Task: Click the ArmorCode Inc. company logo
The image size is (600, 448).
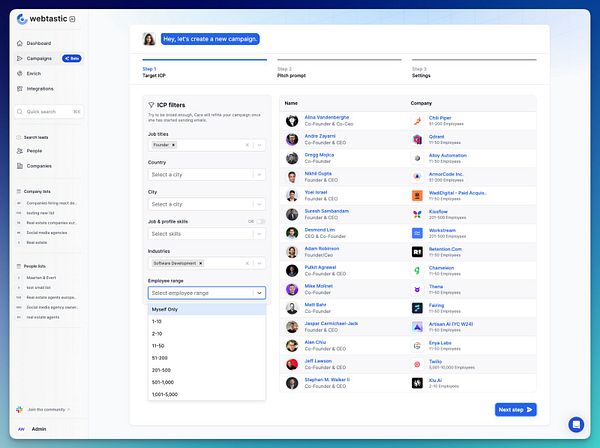Action: coord(417,177)
